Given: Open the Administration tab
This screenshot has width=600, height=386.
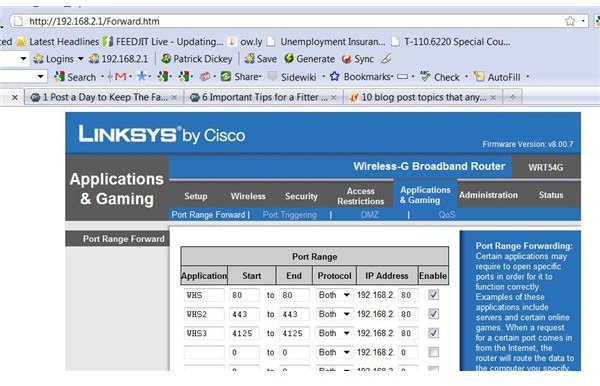Looking at the screenshot, I should [488, 195].
